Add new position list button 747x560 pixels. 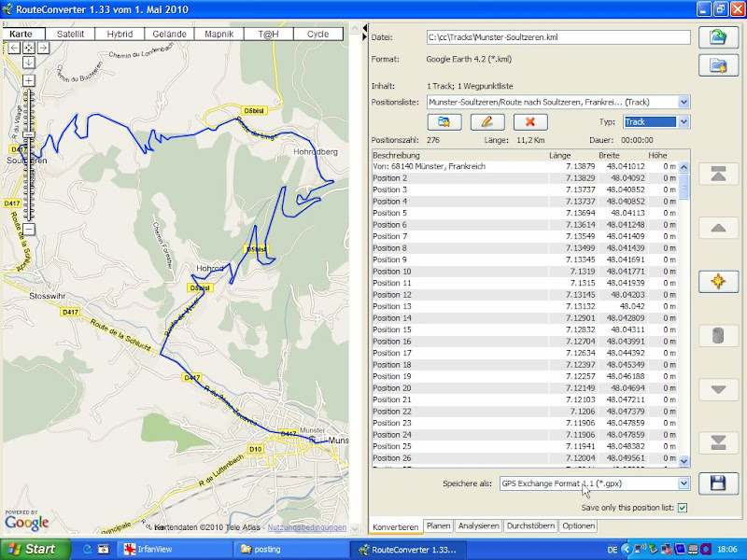(444, 122)
